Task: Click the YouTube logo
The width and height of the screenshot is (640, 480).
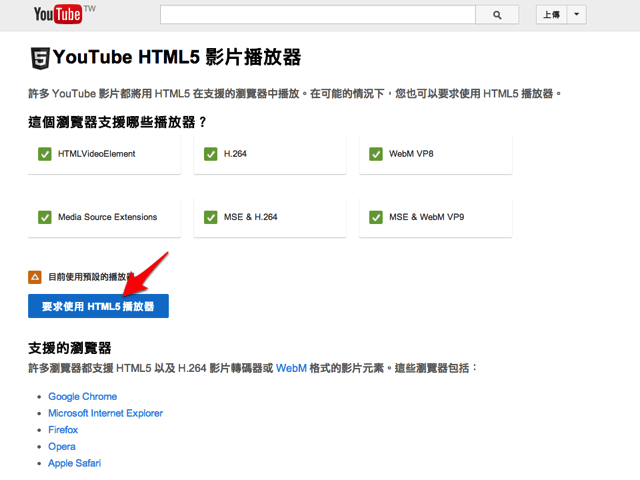Action: click(x=58, y=14)
